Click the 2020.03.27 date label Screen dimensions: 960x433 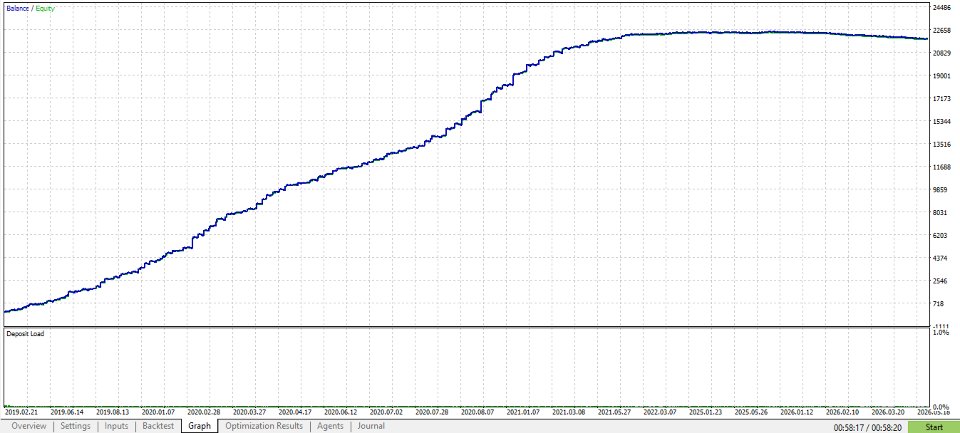click(x=250, y=413)
